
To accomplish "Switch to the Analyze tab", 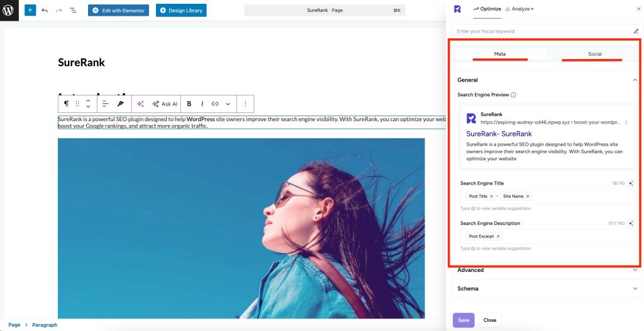I will (519, 9).
